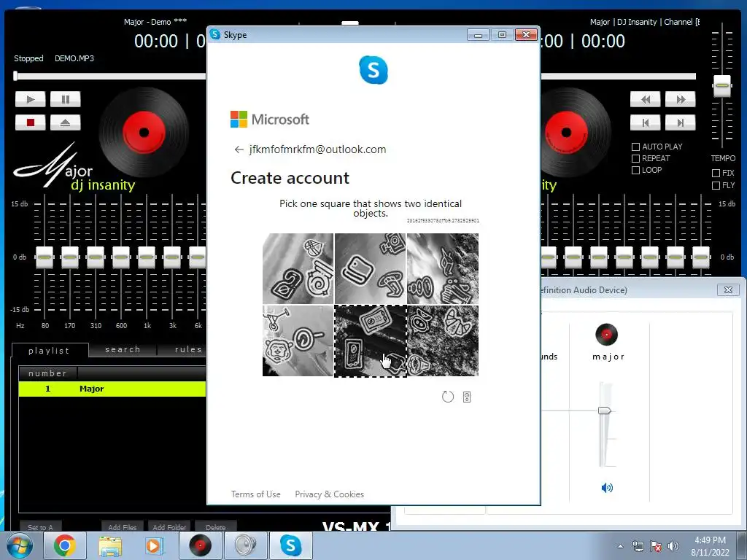Click the left deck's track progress bar
The height and width of the screenshot is (560, 747).
coord(110,76)
